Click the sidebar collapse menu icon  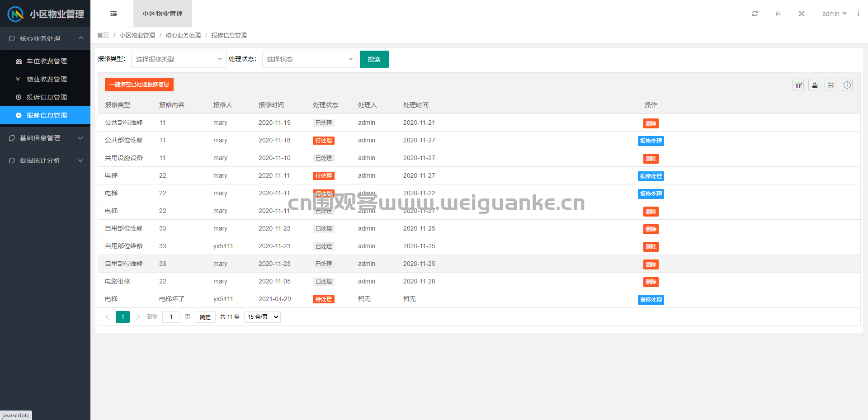pyautogui.click(x=113, y=14)
